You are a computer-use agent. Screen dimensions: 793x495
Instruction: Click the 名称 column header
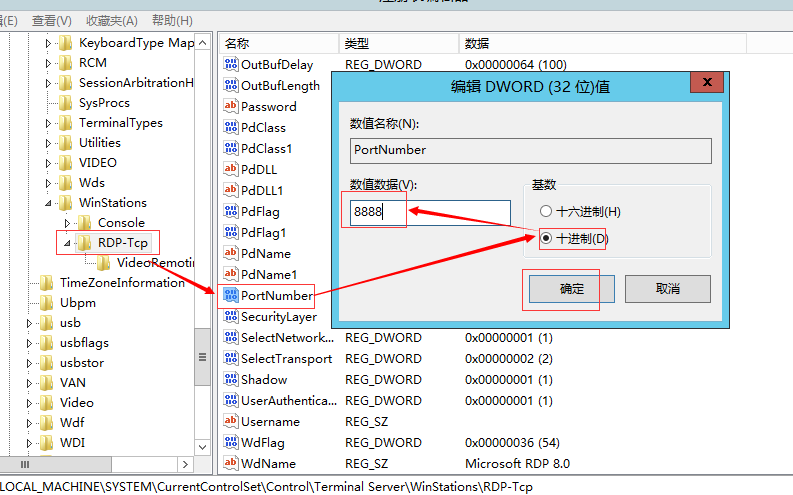tap(279, 43)
